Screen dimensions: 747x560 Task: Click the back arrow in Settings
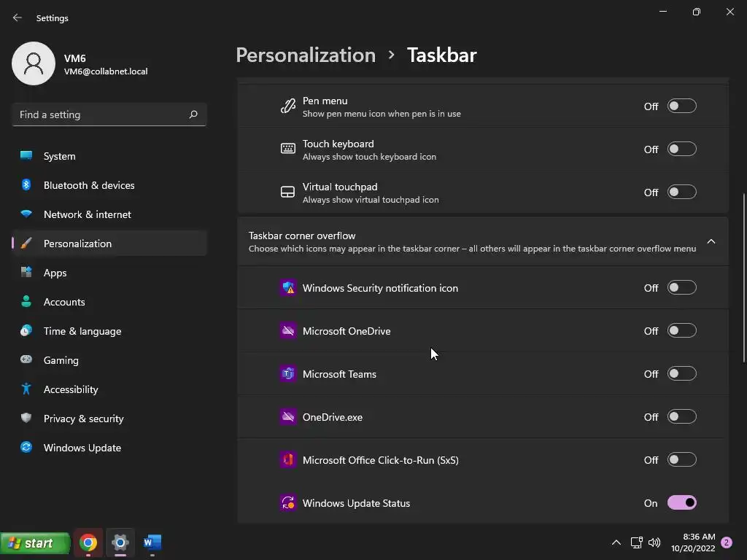point(18,17)
